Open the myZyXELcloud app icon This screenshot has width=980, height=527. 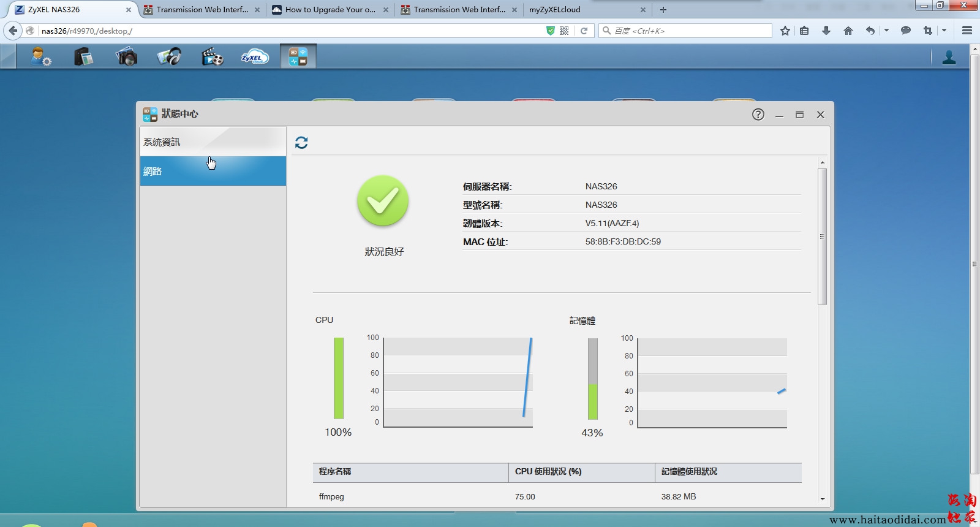tap(255, 57)
